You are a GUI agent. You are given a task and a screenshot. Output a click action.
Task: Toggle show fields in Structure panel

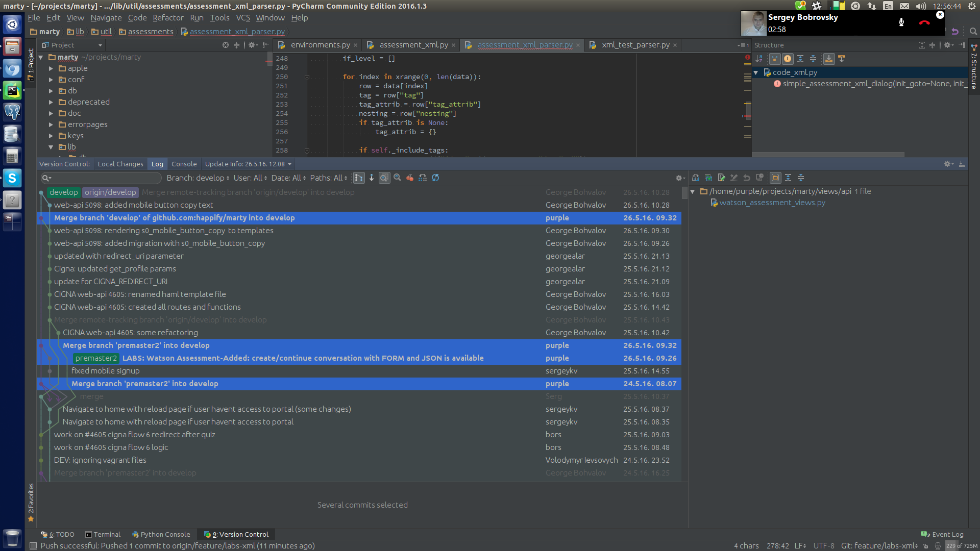pyautogui.click(x=788, y=59)
